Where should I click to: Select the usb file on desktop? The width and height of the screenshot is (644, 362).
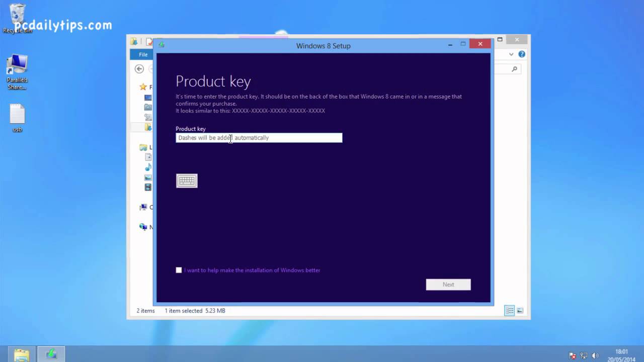click(x=17, y=118)
